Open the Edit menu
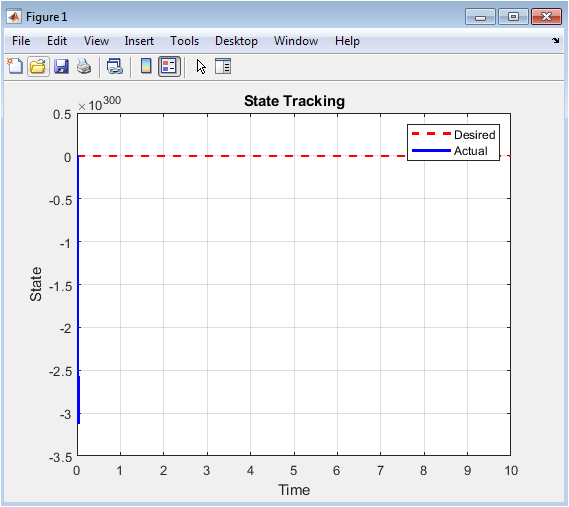The image size is (569, 507). pos(57,41)
